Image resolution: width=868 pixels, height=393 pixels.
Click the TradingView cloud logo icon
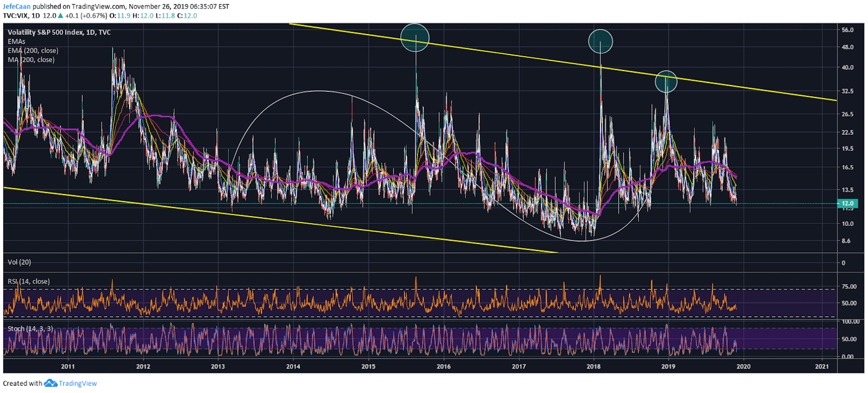(x=50, y=383)
